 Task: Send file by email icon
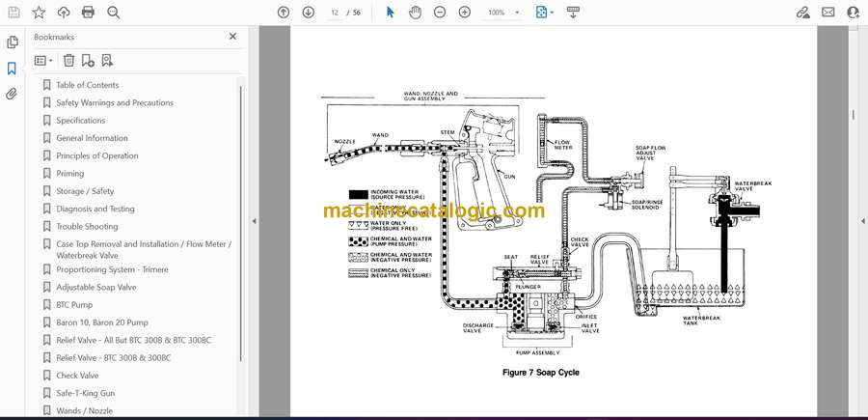pyautogui.click(x=828, y=13)
